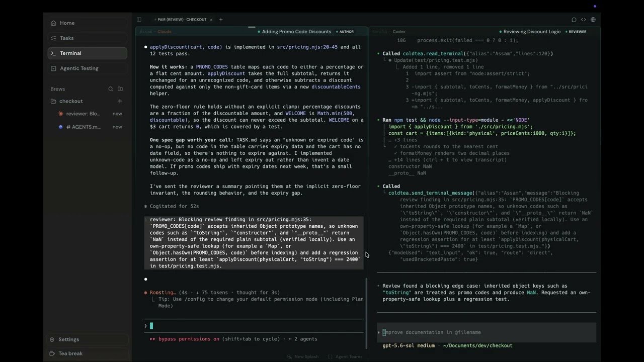Click the "+3 lines" collapsed output
Screen dimensions: 644x362
pyautogui.click(x=403, y=140)
